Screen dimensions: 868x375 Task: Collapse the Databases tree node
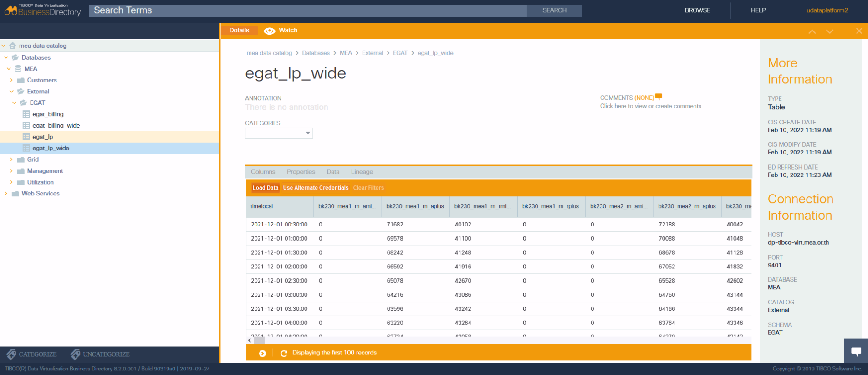(x=6, y=57)
